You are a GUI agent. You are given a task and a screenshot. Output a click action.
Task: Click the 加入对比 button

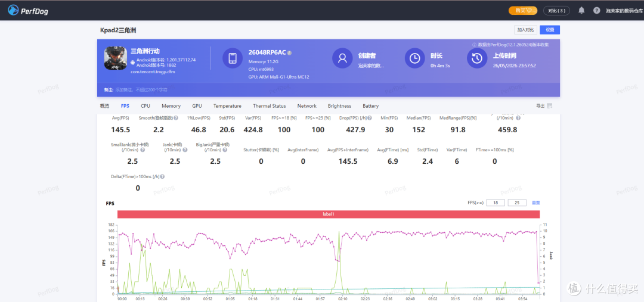coord(525,30)
